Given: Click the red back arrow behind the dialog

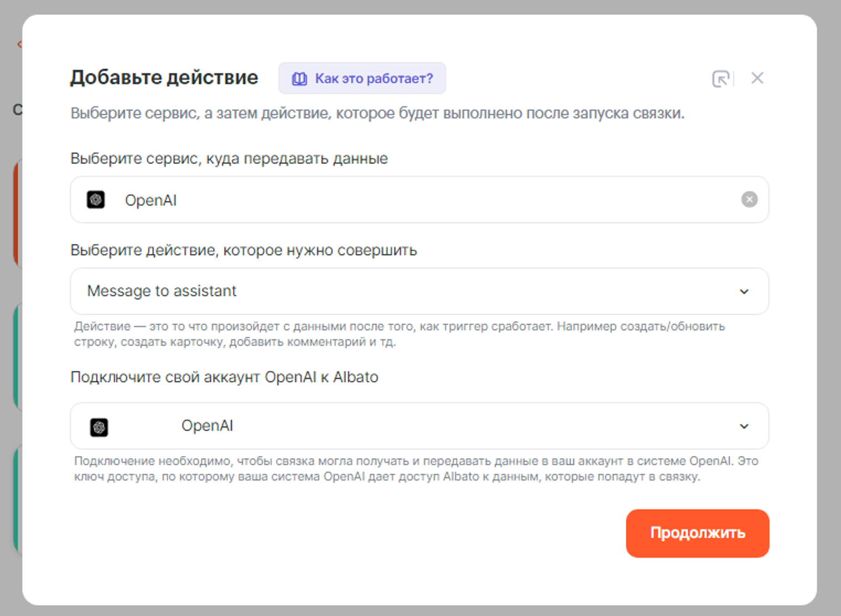Looking at the screenshot, I should pyautogui.click(x=19, y=44).
